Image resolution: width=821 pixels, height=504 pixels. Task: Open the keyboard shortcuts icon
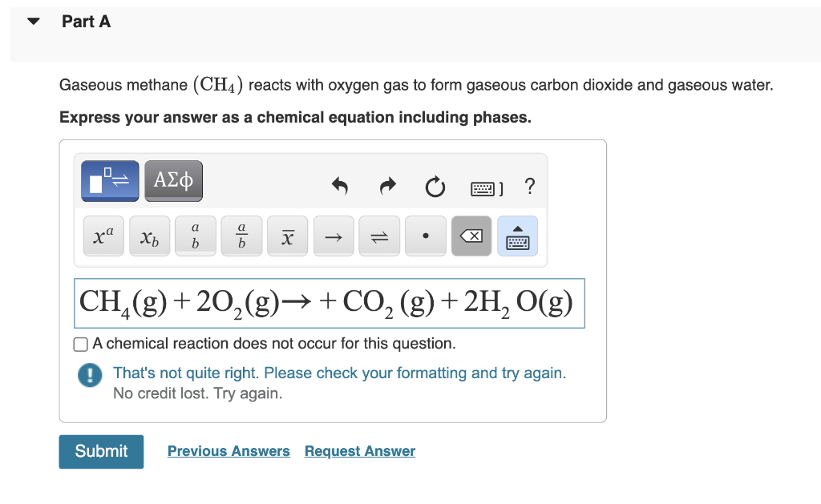pos(486,188)
